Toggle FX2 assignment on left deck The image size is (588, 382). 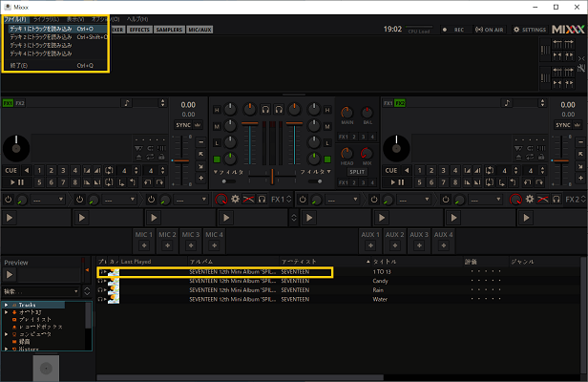20,103
